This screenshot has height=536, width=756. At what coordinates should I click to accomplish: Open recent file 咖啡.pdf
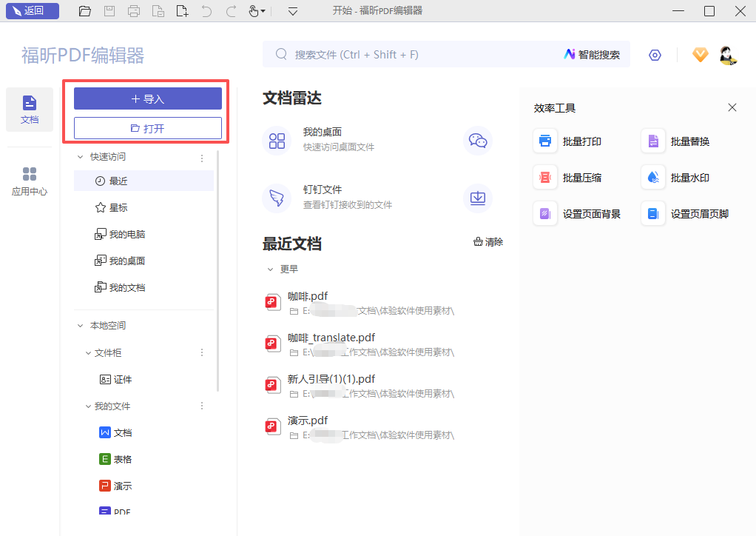coord(360,303)
